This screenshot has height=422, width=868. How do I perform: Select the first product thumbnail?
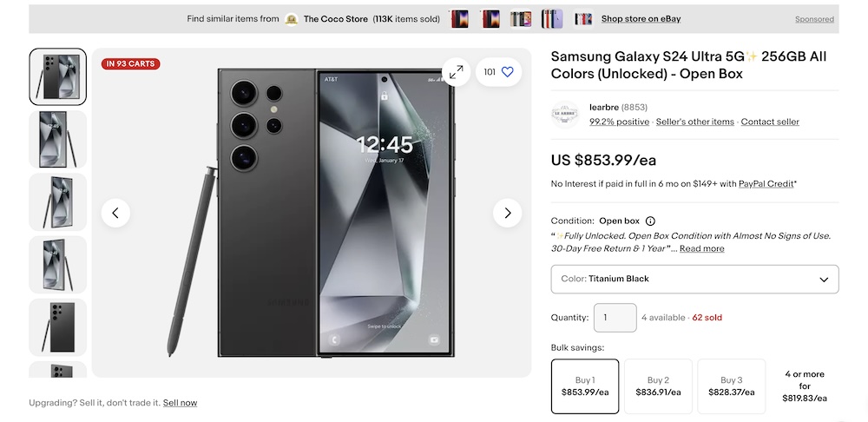coord(58,76)
